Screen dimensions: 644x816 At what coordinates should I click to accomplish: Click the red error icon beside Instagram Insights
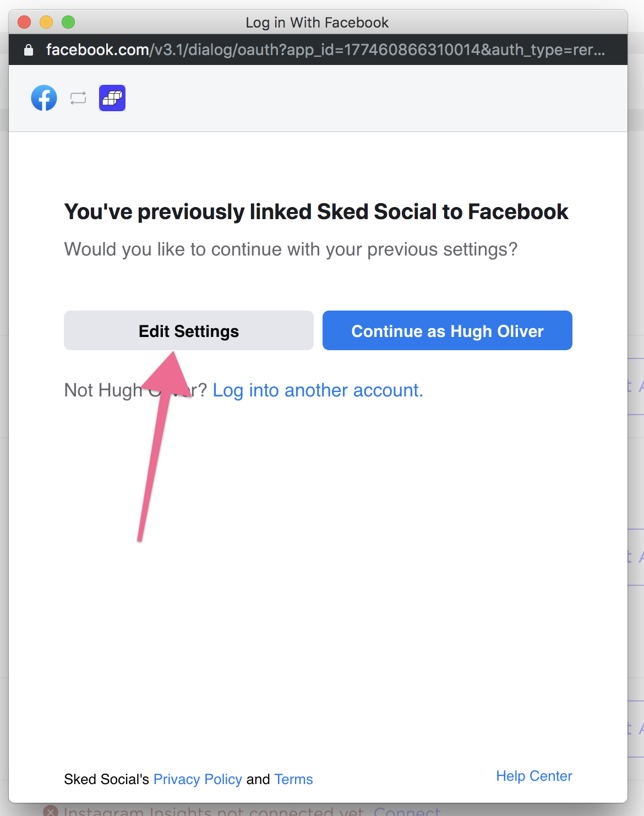tap(51, 811)
